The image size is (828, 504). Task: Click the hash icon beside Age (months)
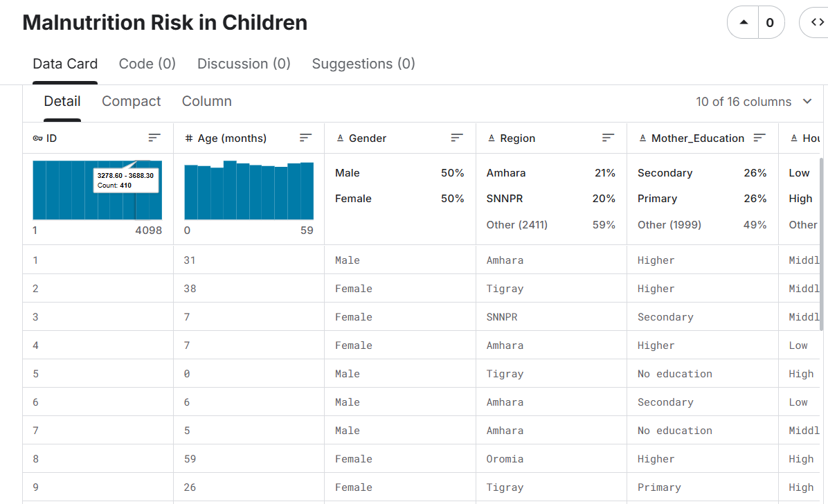point(189,138)
